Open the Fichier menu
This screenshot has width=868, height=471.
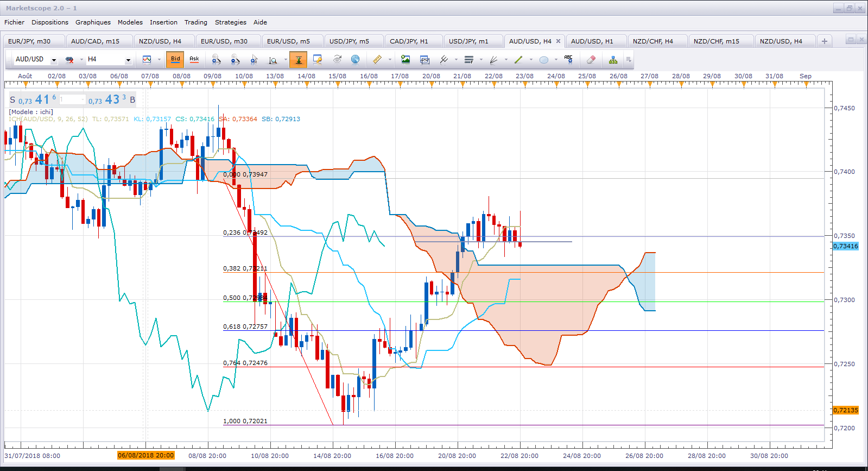click(15, 22)
